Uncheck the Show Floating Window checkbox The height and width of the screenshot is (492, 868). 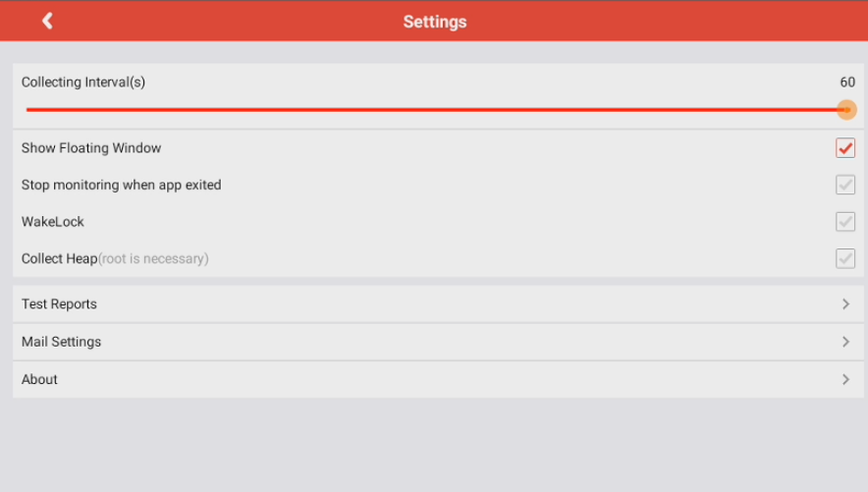point(845,147)
